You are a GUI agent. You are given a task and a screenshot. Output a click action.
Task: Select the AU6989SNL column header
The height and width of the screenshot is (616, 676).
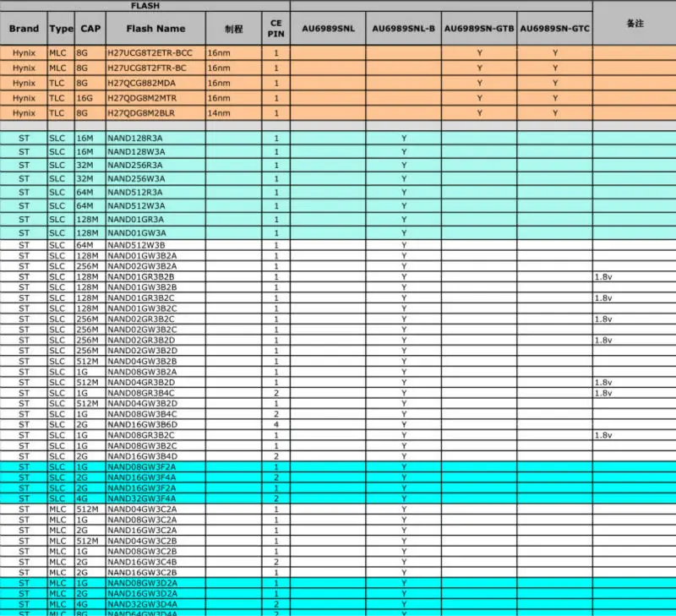(328, 29)
